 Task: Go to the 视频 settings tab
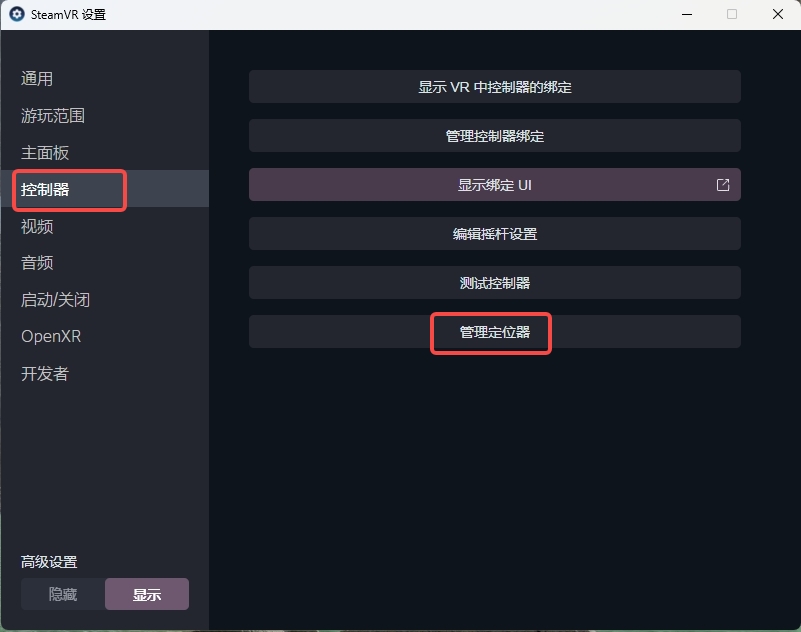(x=37, y=227)
